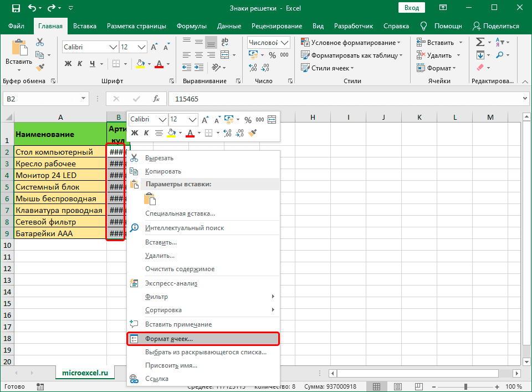Toggle italic (К) in the ribbon font group

[80, 63]
